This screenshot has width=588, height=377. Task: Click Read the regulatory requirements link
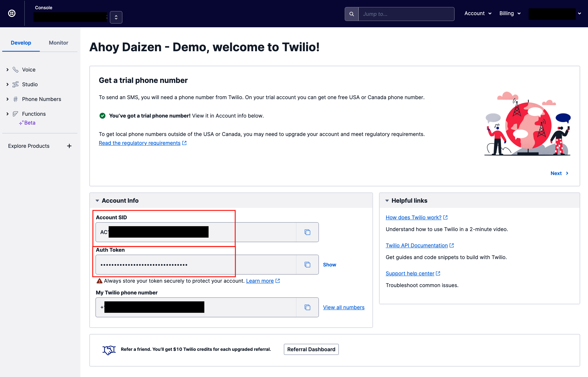coord(140,143)
